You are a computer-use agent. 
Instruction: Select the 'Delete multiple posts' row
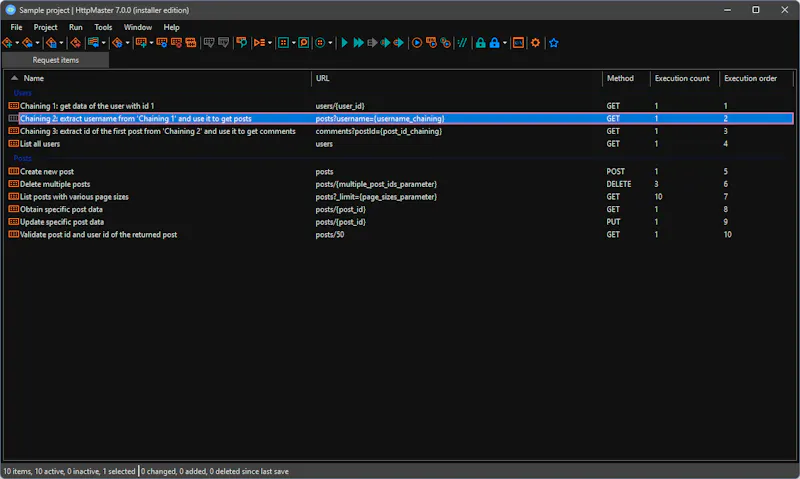[401, 184]
